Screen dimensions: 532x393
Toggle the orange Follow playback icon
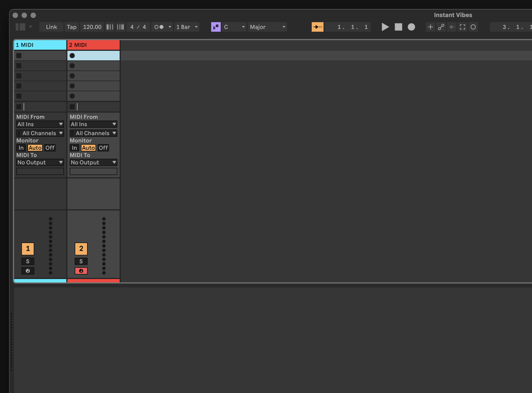tap(317, 27)
